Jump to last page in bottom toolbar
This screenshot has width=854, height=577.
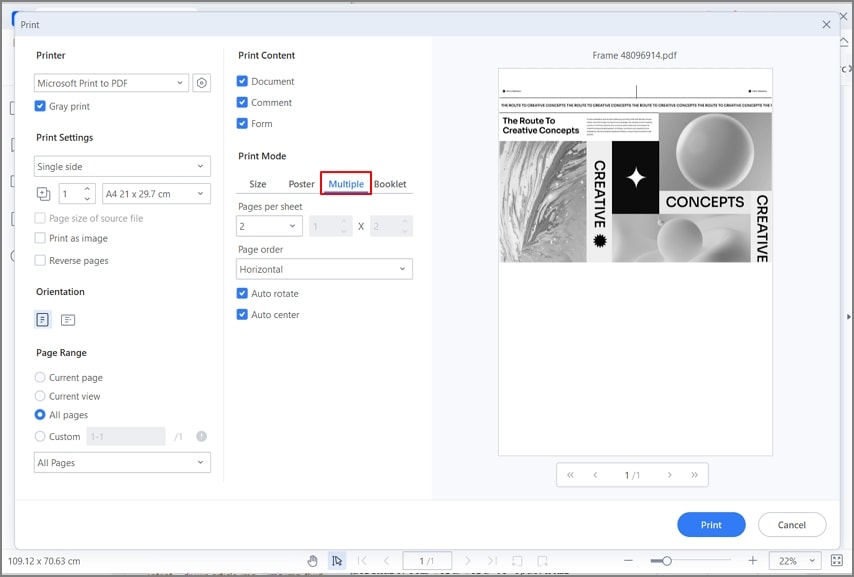492,561
